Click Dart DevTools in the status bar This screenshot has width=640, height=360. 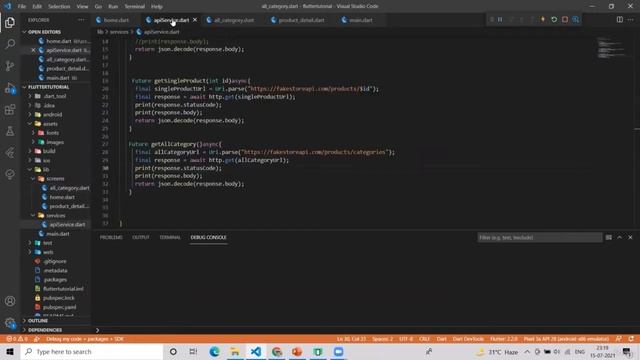click(x=468, y=339)
